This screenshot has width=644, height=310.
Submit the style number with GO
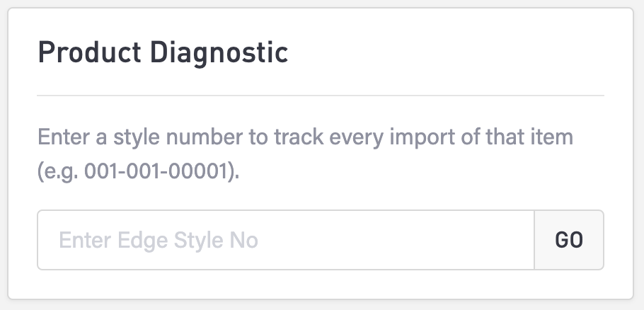(x=569, y=240)
